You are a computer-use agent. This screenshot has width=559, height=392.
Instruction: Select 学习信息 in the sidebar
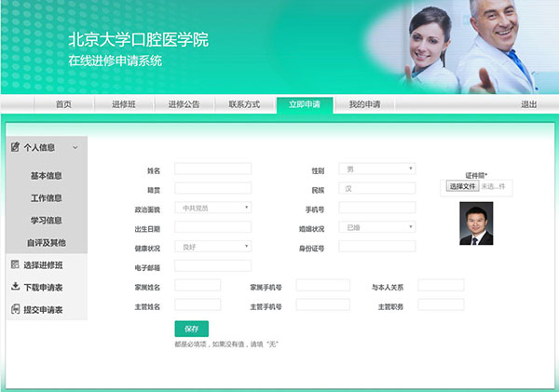click(47, 221)
